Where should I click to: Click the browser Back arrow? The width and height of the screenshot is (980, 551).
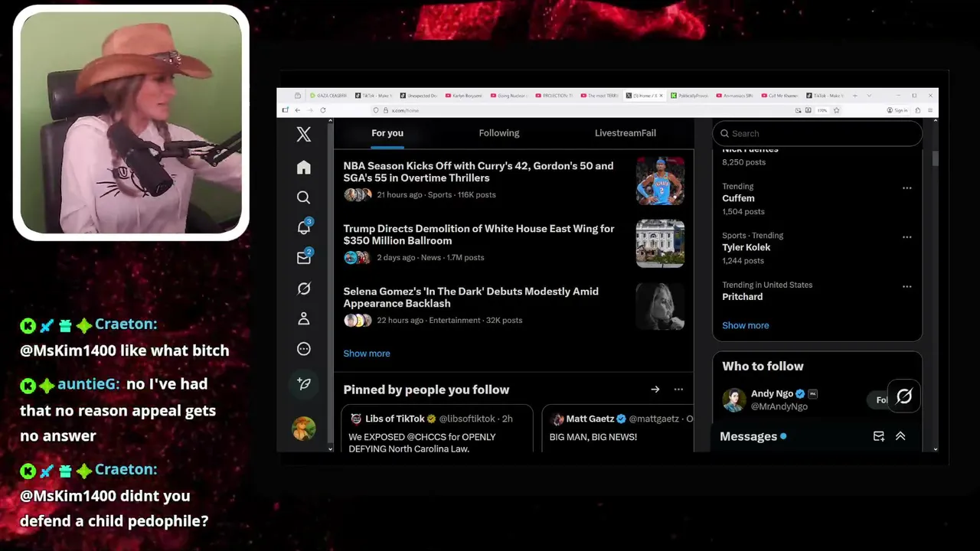point(297,110)
